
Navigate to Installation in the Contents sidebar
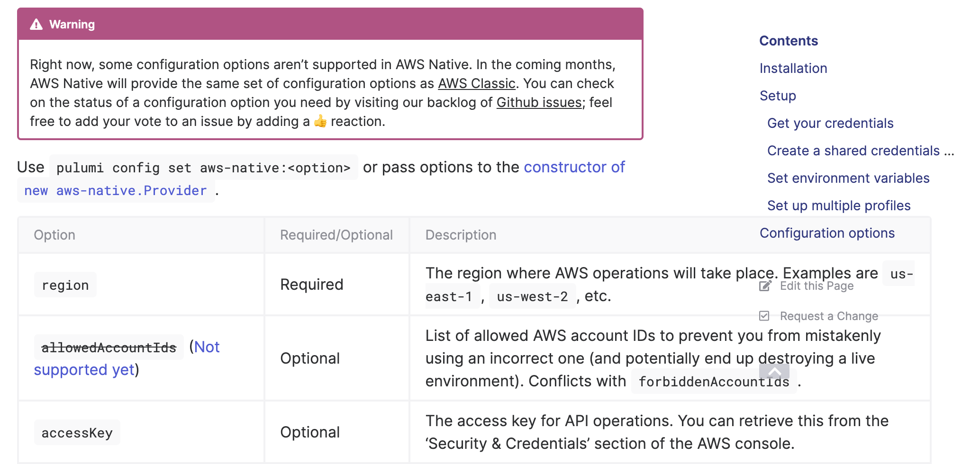click(793, 68)
